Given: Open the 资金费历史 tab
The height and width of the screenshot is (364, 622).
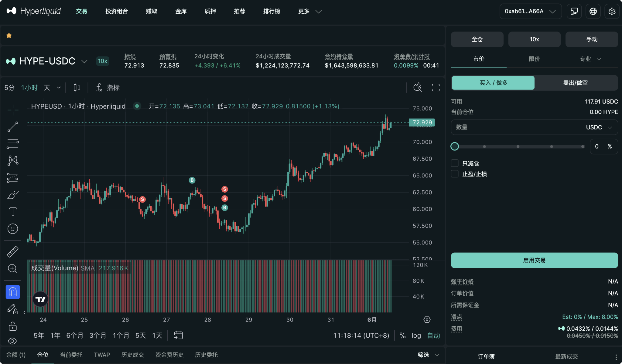Looking at the screenshot, I should (169, 355).
